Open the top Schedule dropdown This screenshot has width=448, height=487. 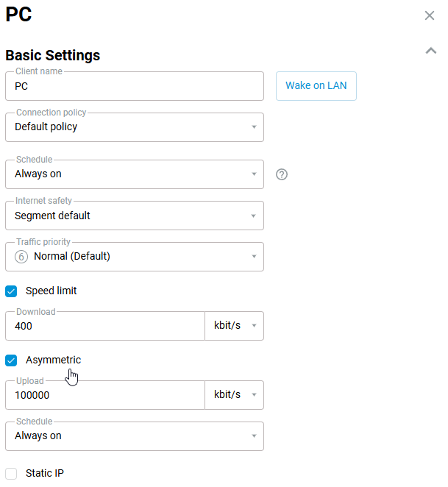click(134, 174)
